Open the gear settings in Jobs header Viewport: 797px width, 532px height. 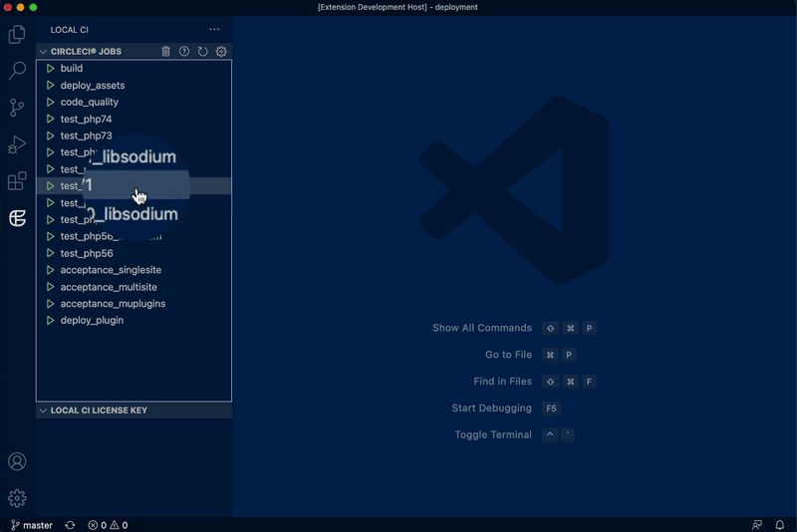tap(221, 52)
